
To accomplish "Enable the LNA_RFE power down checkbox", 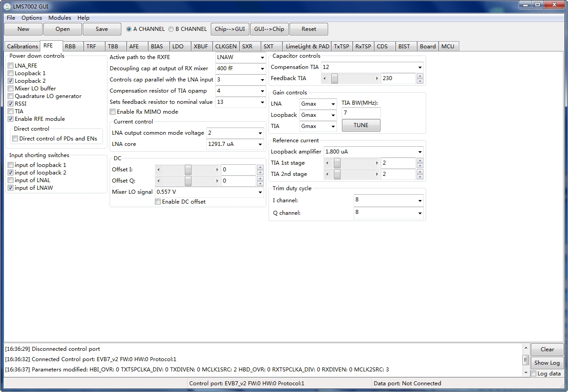I will coord(11,66).
